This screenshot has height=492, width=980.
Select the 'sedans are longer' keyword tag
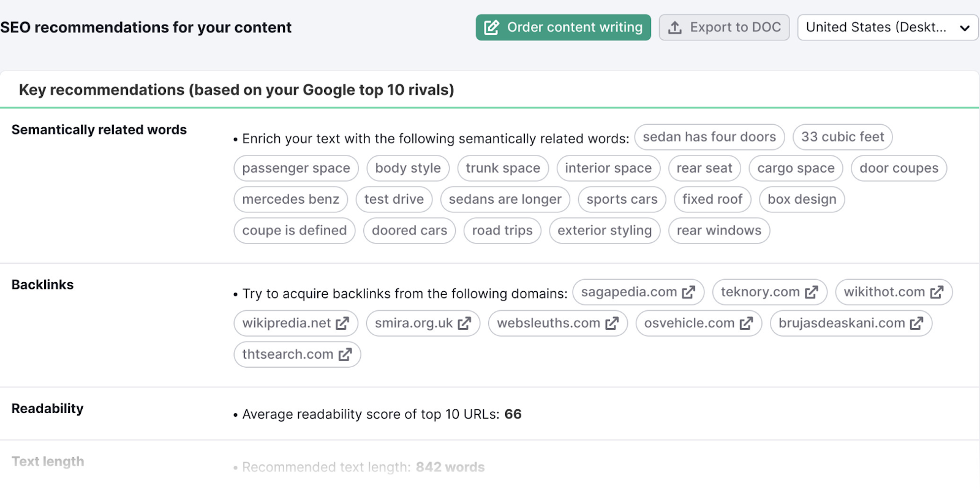505,199
